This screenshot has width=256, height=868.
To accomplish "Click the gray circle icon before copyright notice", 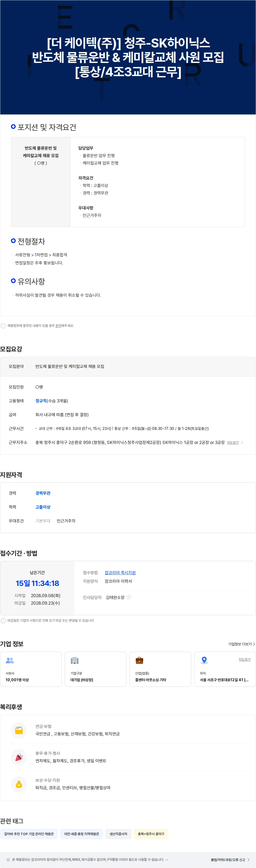I will pyautogui.click(x=8, y=859).
